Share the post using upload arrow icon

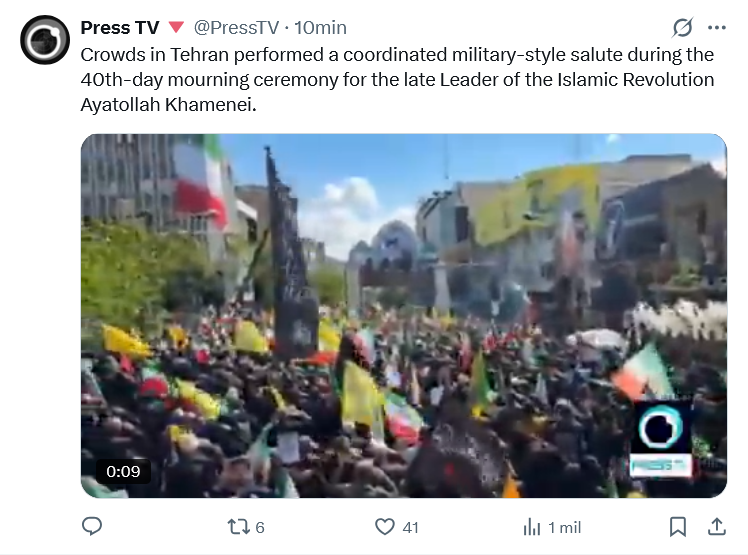pos(717,527)
